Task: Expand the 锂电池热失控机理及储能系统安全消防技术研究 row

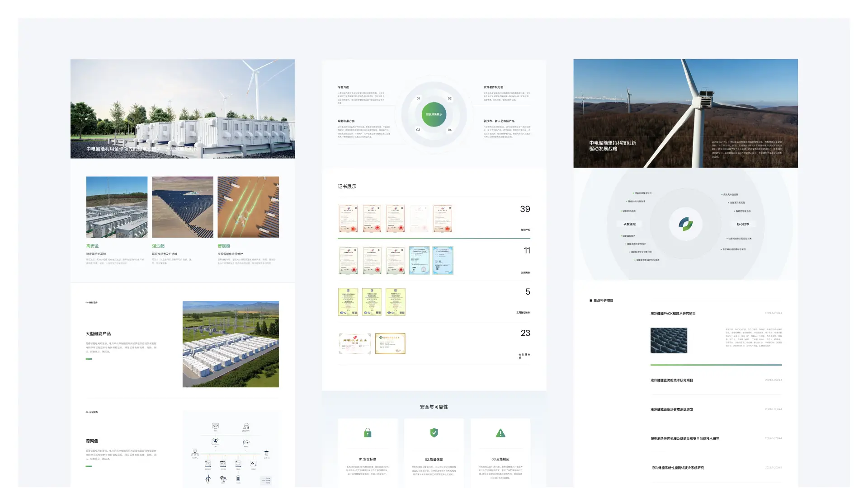Action: 684,439
